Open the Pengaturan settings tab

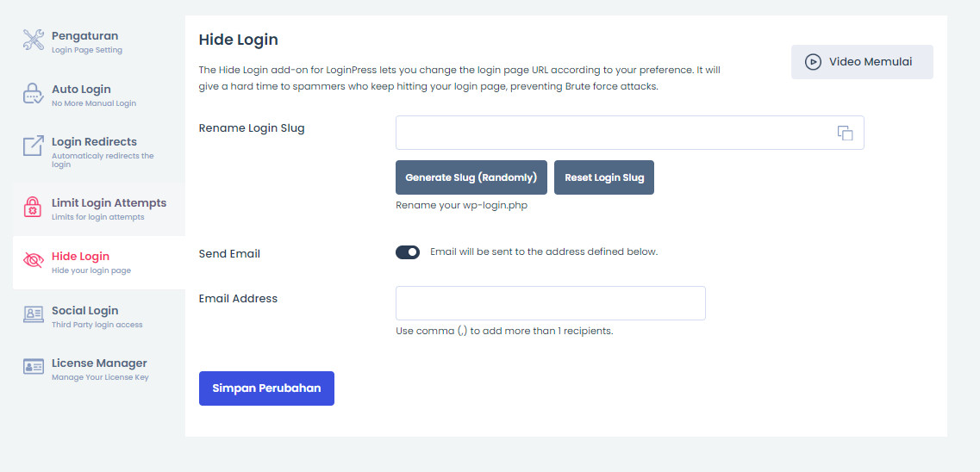(x=84, y=36)
